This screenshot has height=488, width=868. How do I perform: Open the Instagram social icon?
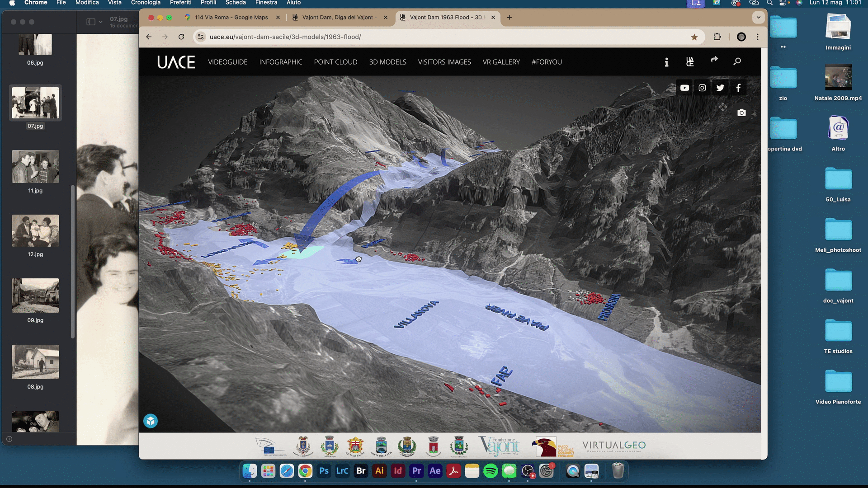tap(702, 88)
